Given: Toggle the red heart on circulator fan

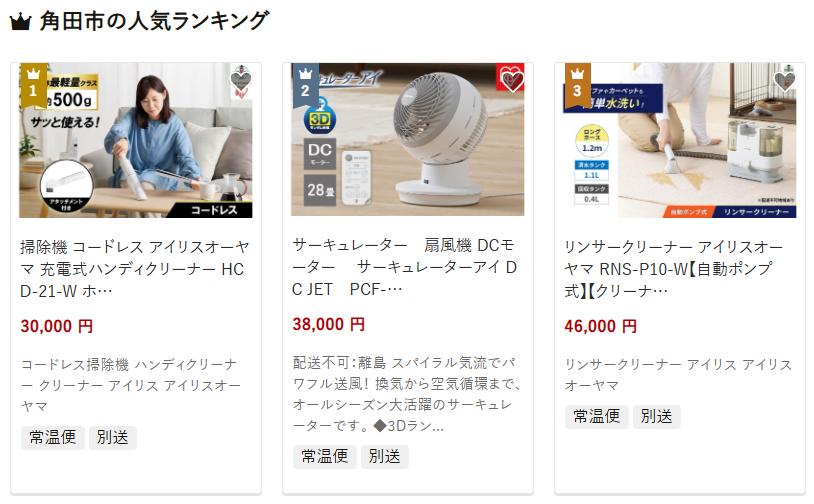Looking at the screenshot, I should pos(511,78).
